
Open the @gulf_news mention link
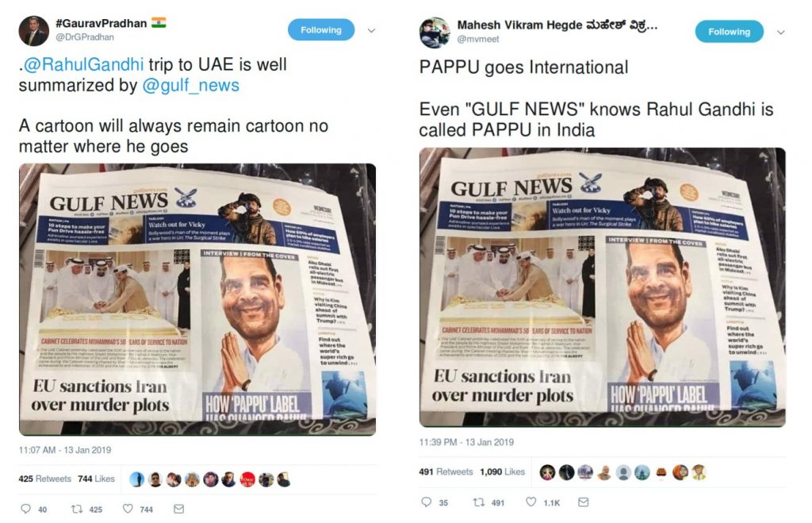tap(190, 85)
